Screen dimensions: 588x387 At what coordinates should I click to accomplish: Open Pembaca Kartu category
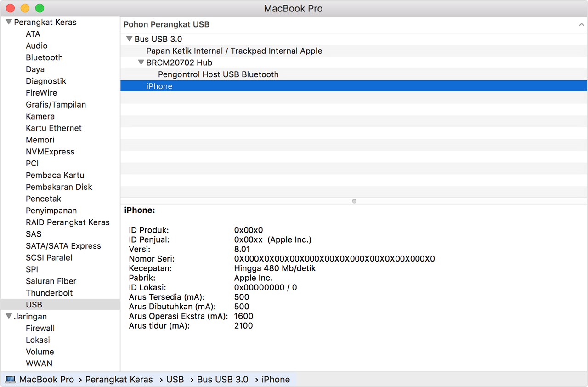[55, 175]
